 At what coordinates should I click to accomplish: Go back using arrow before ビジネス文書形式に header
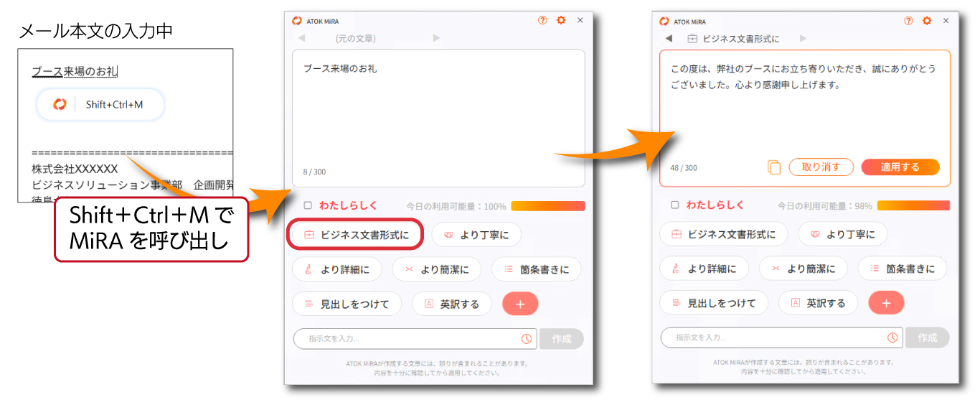pyautogui.click(x=669, y=38)
